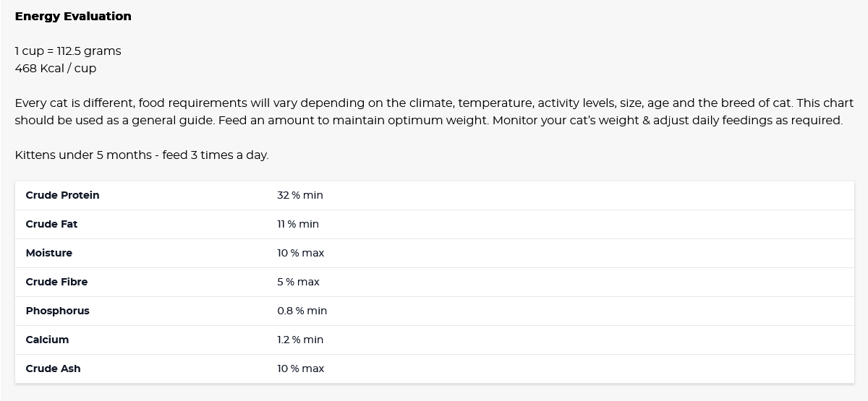Select the Crude Fibre row label
The width and height of the screenshot is (868, 401).
click(56, 282)
